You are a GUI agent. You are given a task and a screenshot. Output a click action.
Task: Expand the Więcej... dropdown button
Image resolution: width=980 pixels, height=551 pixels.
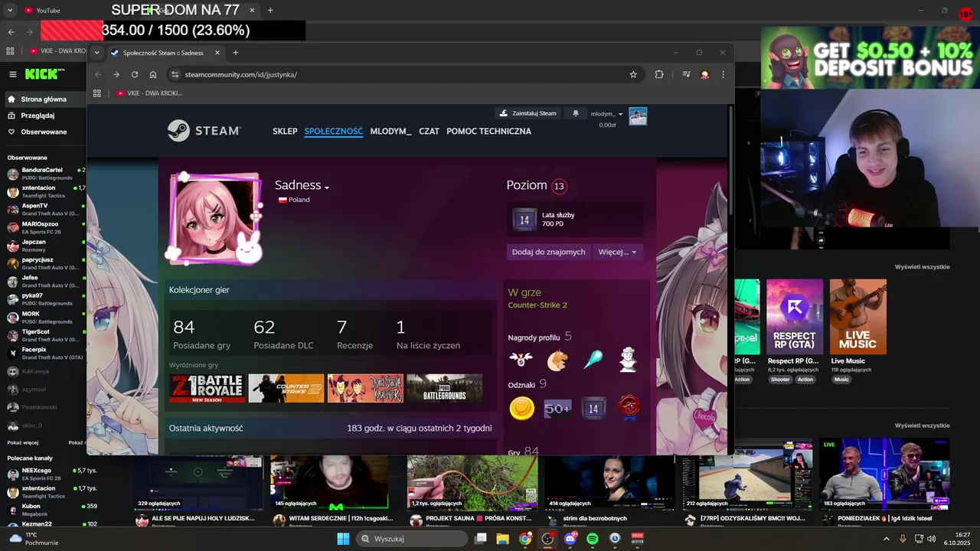(617, 252)
